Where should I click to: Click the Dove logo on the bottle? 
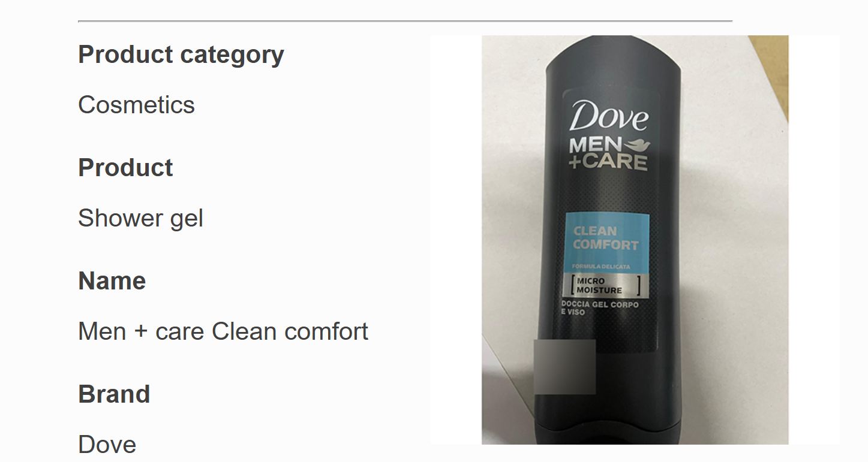pos(608,116)
